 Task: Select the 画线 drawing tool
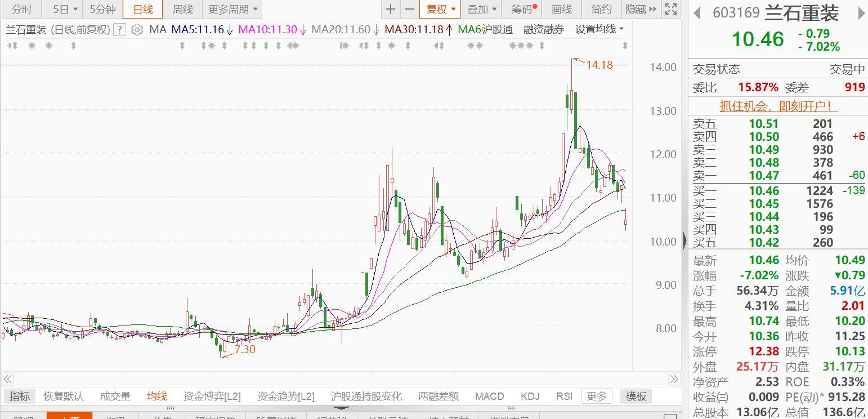pos(561,10)
